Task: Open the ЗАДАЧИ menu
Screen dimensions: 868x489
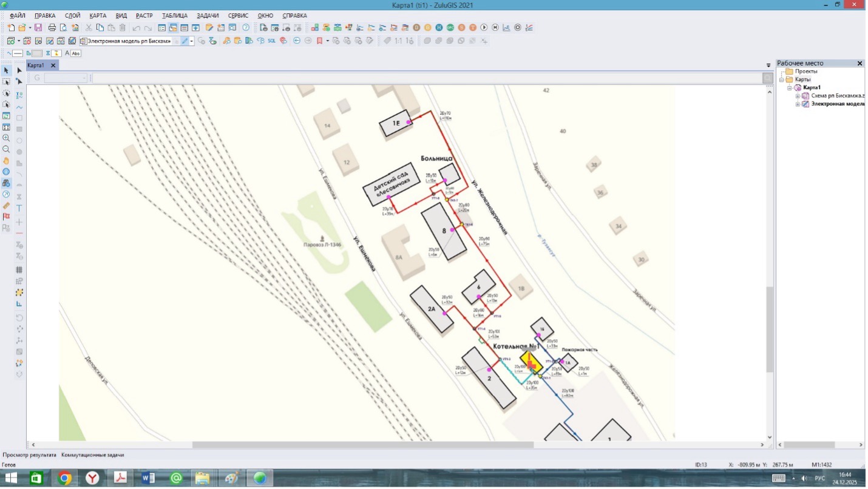Action: (x=208, y=15)
